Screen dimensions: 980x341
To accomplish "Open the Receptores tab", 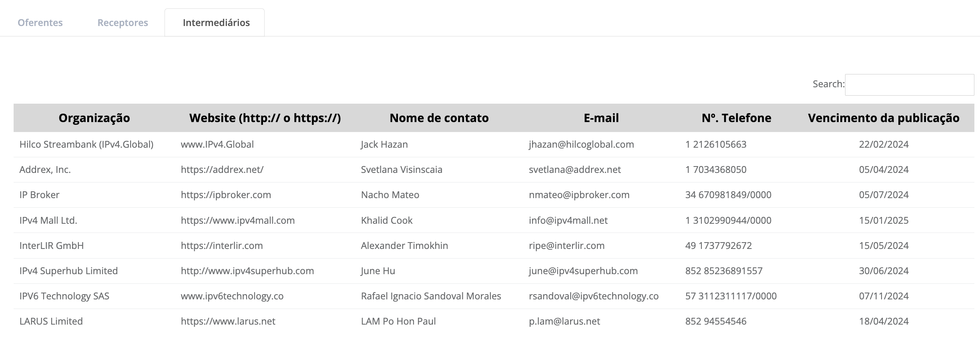I will [122, 23].
